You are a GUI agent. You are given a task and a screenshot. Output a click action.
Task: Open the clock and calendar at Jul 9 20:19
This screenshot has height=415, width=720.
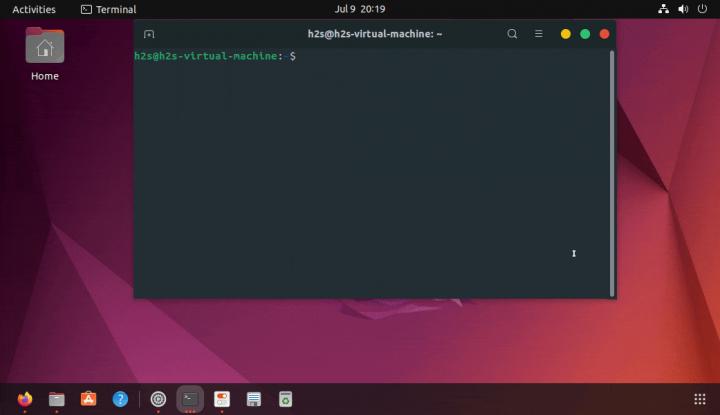[x=359, y=9]
